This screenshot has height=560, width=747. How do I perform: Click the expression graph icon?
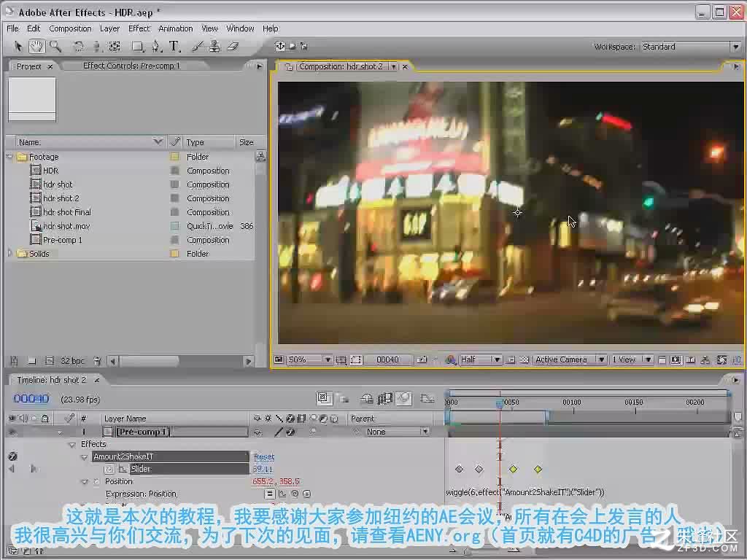pyautogui.click(x=282, y=494)
